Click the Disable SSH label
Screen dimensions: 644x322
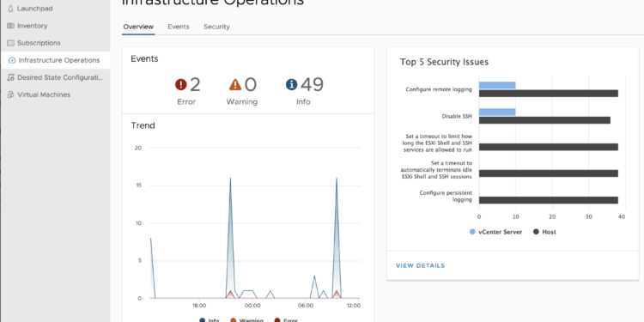457,116
